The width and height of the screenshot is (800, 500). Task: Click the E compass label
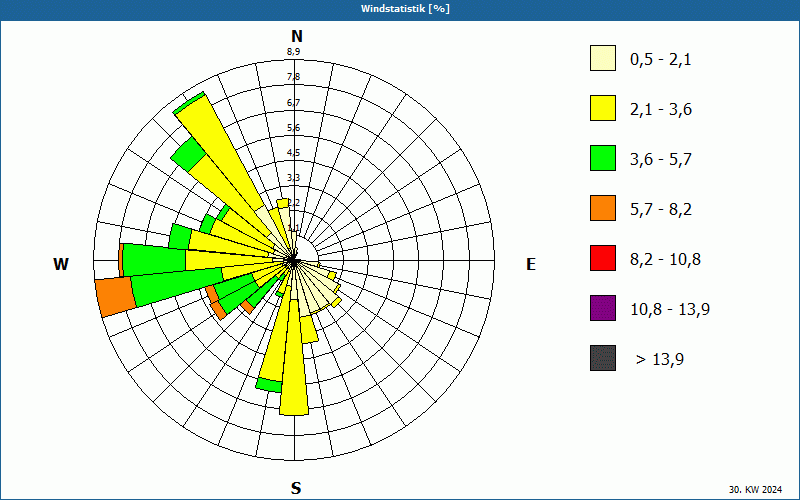(x=531, y=264)
